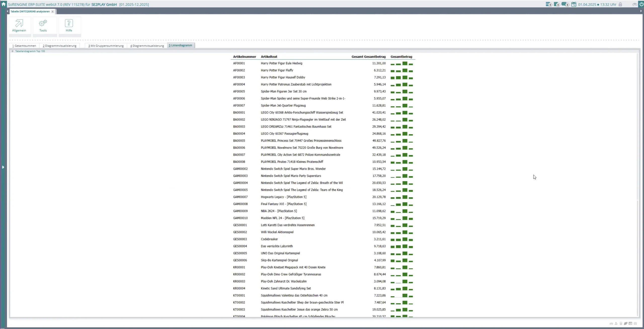Click the Gesamt Gesamtbetrag column header
The height and width of the screenshot is (329, 644).
click(x=368, y=57)
